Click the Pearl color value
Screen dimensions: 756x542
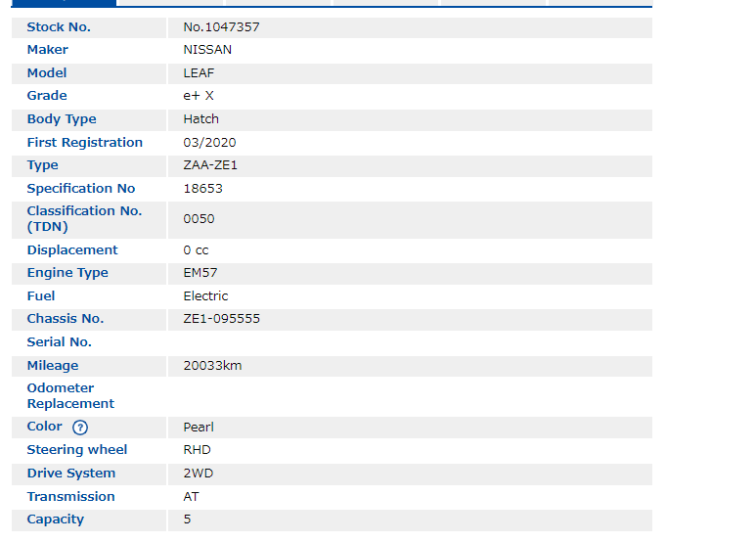click(x=199, y=428)
